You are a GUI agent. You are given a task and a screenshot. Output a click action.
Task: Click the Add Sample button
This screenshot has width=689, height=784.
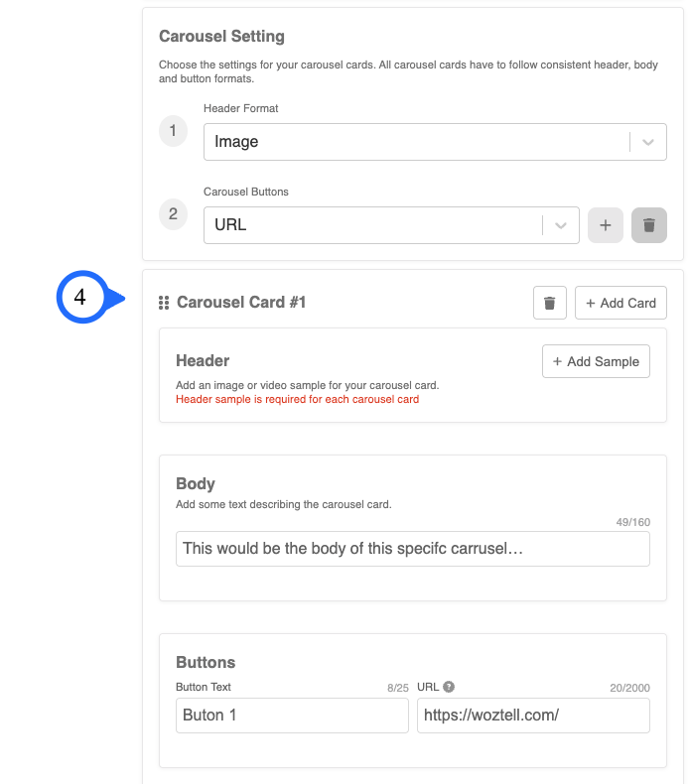pyautogui.click(x=596, y=361)
